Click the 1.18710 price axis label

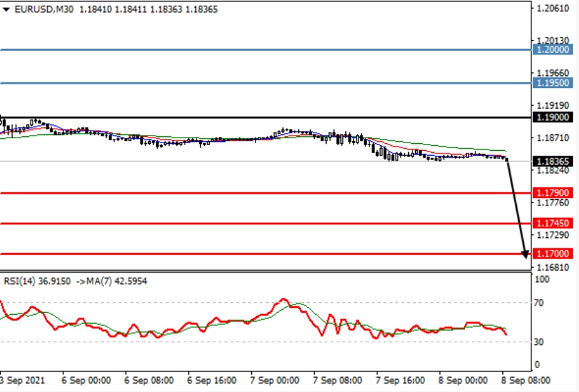tap(553, 138)
